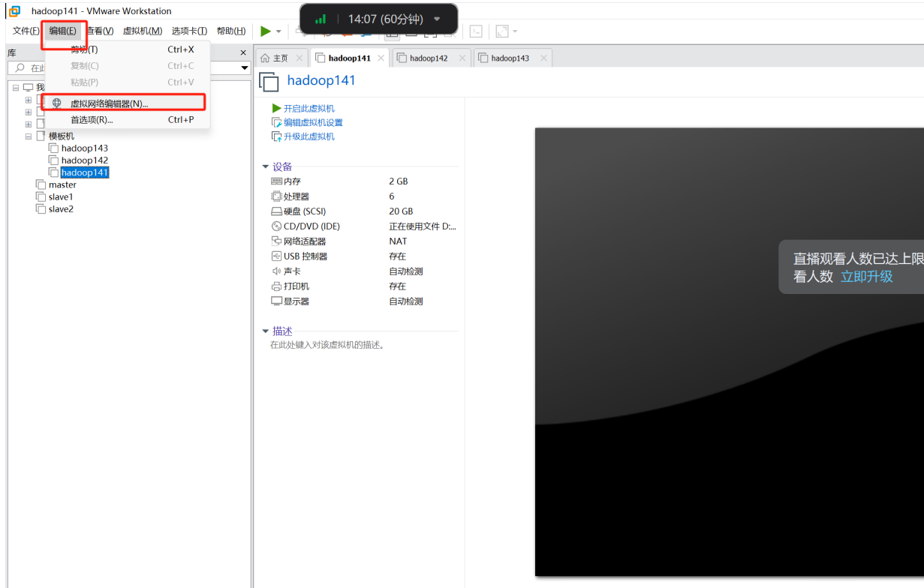
Task: Click the edit-settings icon beside 编辑虚拟机设置
Action: tap(276, 122)
